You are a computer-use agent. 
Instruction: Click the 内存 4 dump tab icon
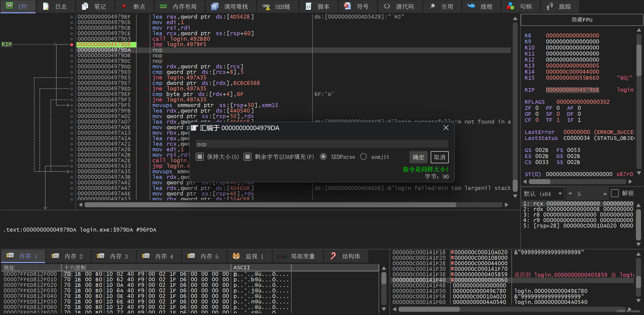coord(146,256)
